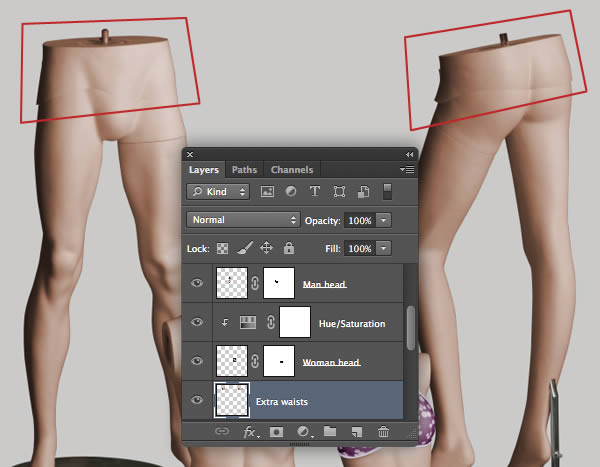Image resolution: width=600 pixels, height=467 pixels.
Task: Open the Kind filter dropdown
Action: 218,191
